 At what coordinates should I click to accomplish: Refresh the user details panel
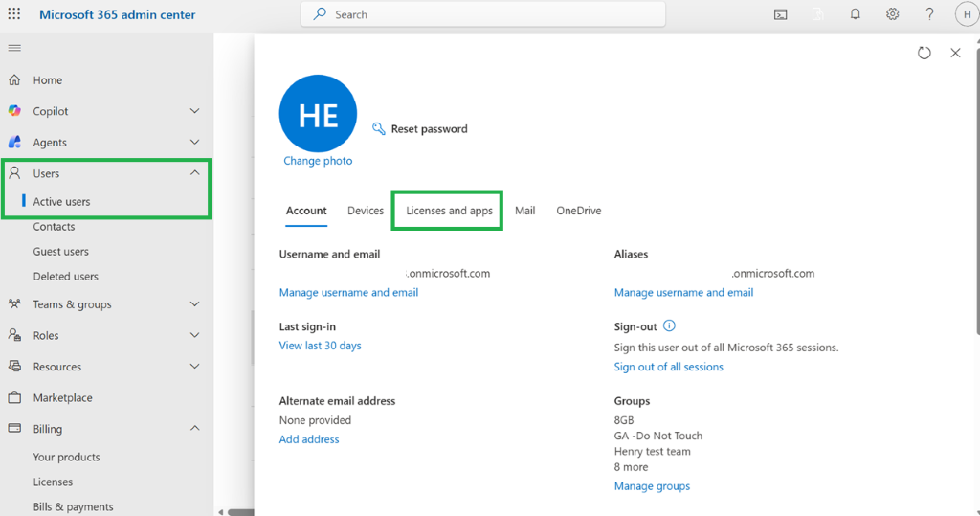click(924, 54)
